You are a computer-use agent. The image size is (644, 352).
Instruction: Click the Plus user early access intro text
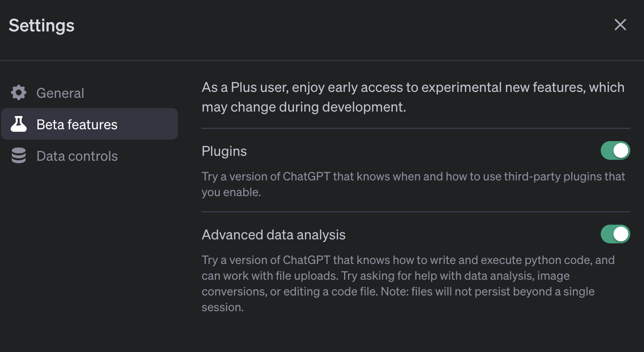(413, 97)
